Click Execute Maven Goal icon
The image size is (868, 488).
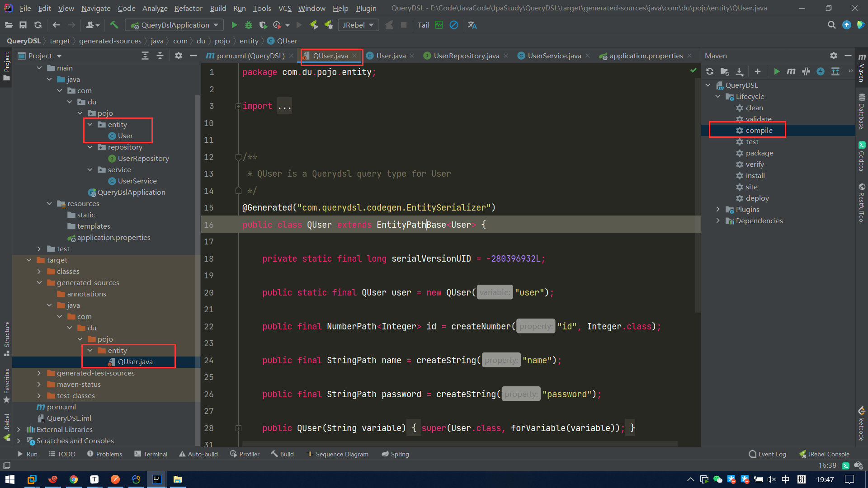tap(791, 71)
